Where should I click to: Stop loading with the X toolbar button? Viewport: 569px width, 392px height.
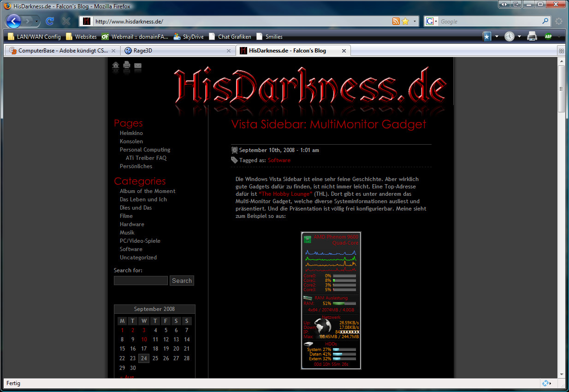point(66,21)
